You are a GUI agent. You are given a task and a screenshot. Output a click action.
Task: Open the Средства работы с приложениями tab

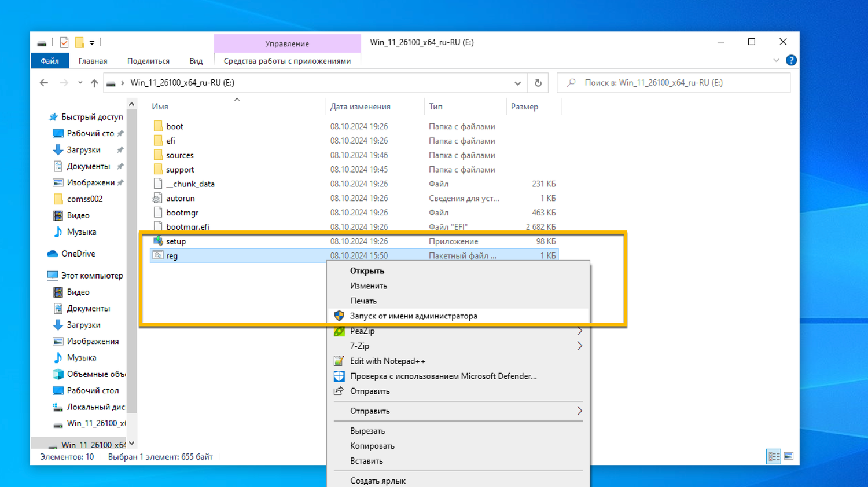[x=287, y=61]
